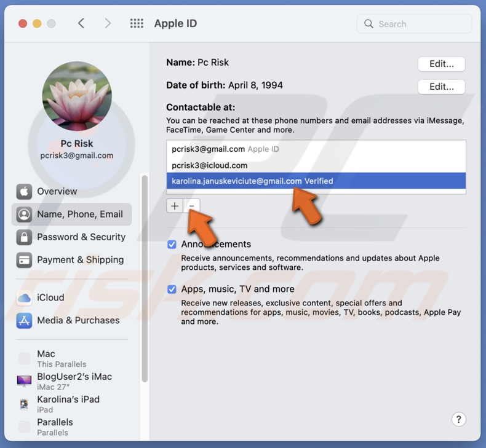
Task: Click the BlogUser2's iMac device icon
Action: 24,381
